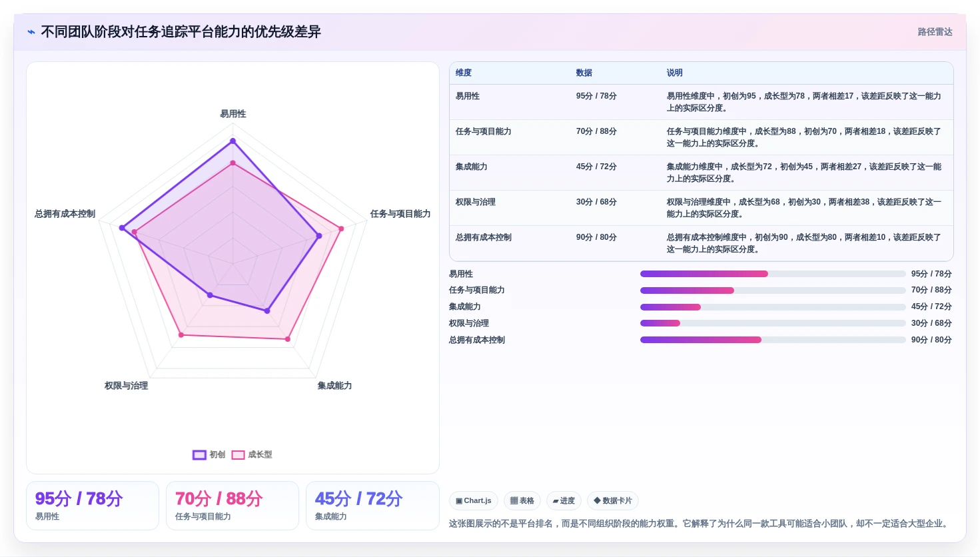This screenshot has height=557, width=980.
Task: Click the 进度 tag chip
Action: click(564, 501)
